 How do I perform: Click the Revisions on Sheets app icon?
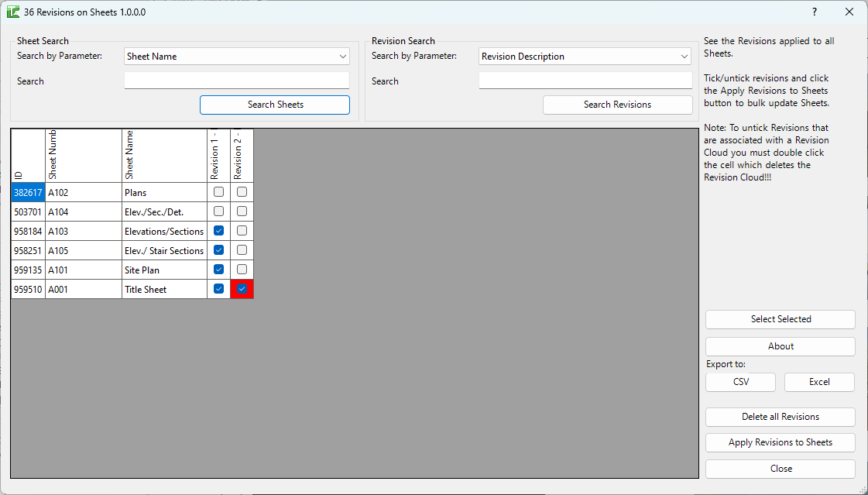[12, 12]
